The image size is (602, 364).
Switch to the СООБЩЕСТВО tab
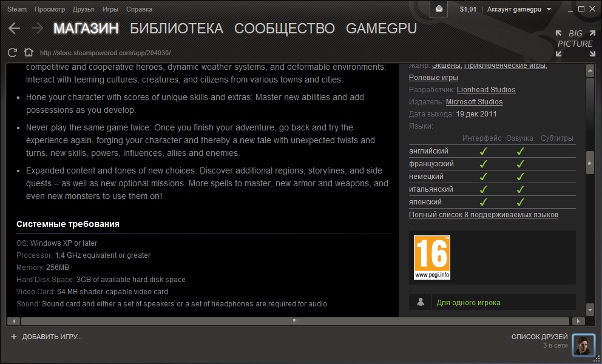tap(285, 29)
